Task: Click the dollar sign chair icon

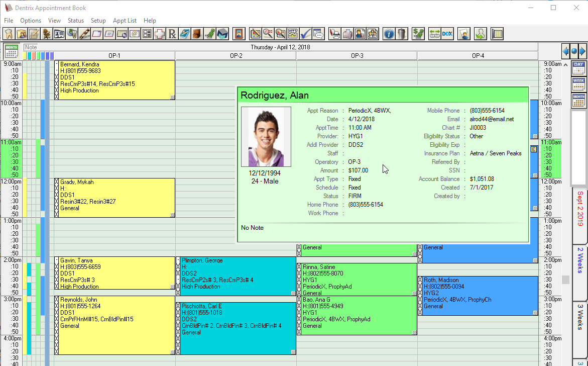Action: click(x=418, y=34)
